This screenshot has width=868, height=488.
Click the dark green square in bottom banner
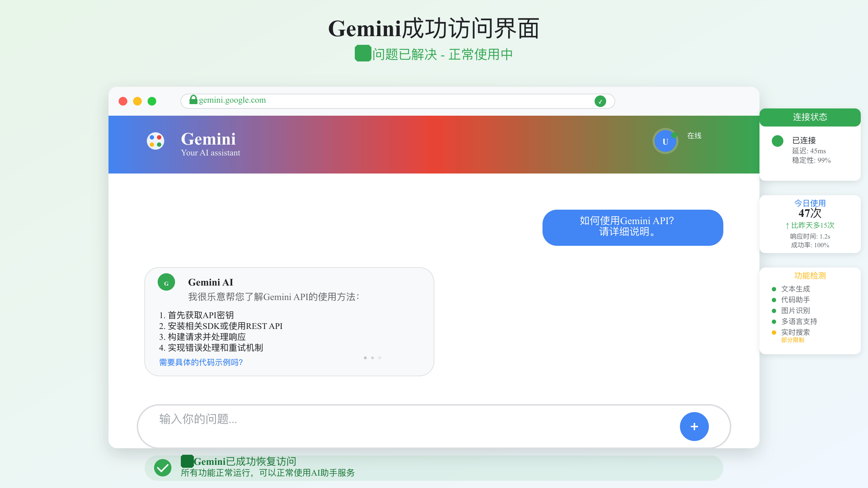187,461
